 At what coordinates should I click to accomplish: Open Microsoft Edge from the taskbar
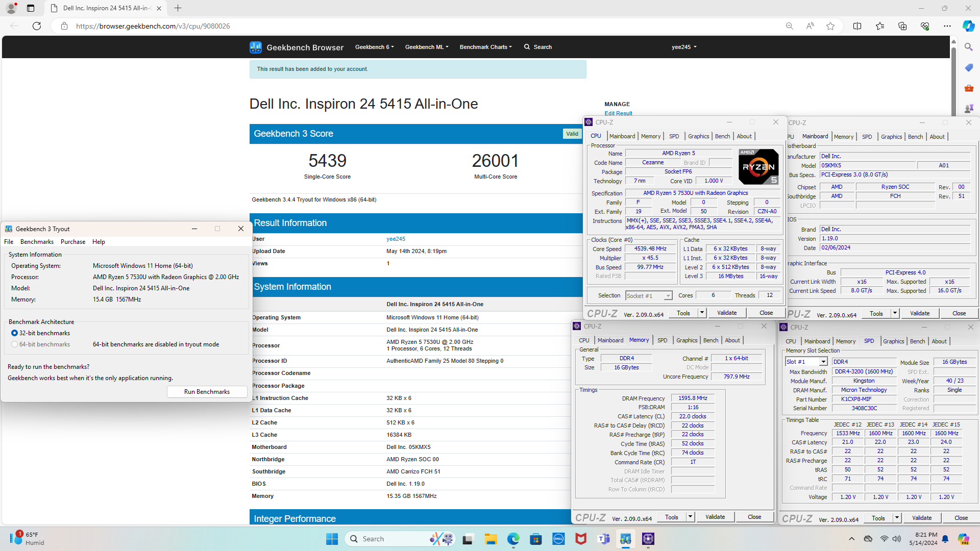tap(513, 539)
